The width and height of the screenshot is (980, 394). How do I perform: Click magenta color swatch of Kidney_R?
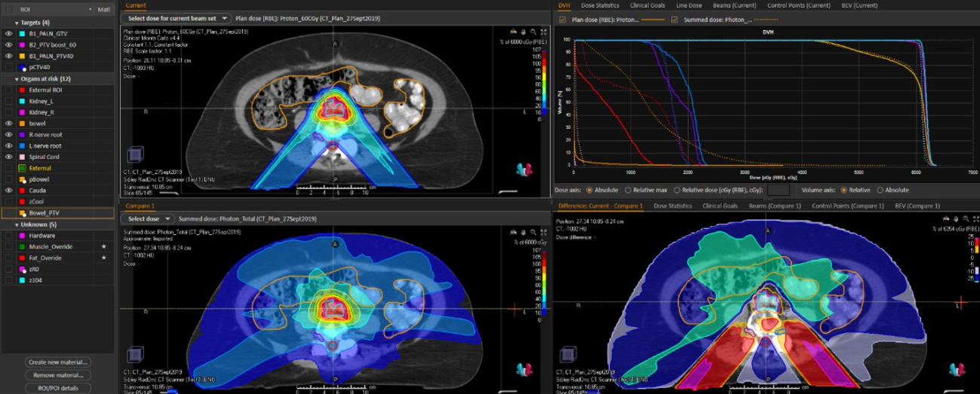(x=23, y=111)
